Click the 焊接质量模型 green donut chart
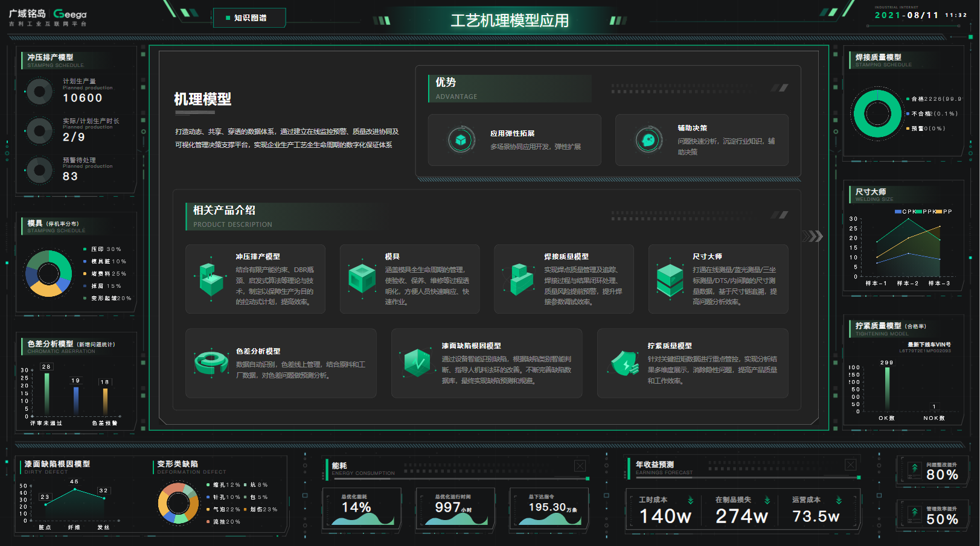Screen dimensions: 980x546 pos(877,113)
